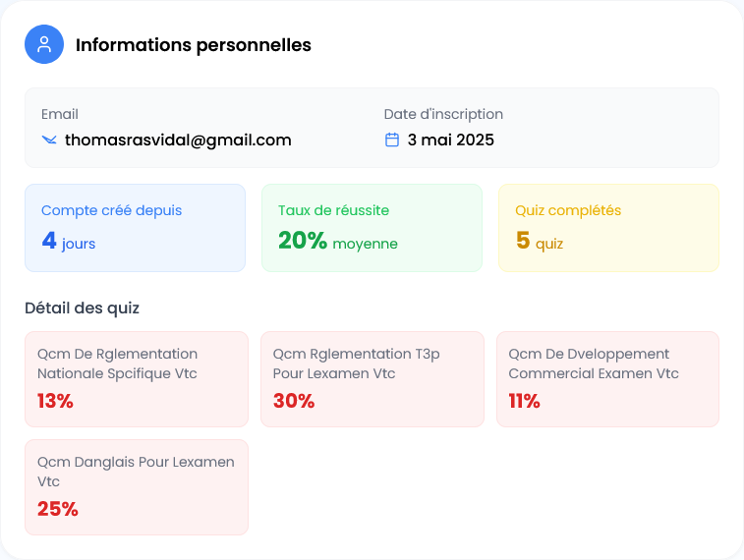Click the 13% quiz score
Image resolution: width=744 pixels, height=560 pixels.
55,401
